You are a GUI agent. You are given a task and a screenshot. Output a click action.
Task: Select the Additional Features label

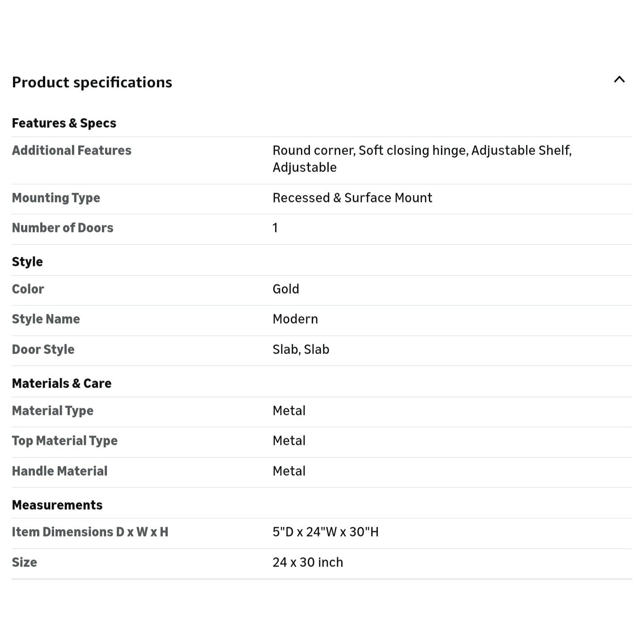coord(72,150)
